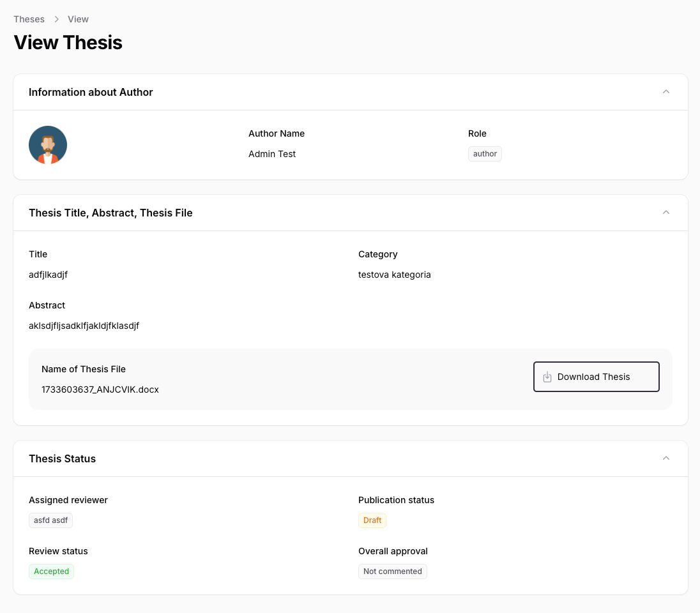Click the author avatar picture
700x613 pixels.
pos(48,145)
